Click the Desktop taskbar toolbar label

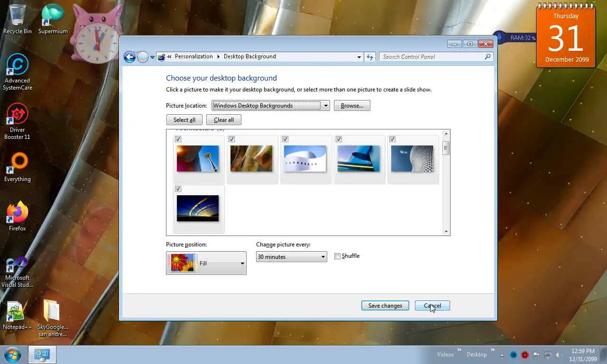point(477,355)
